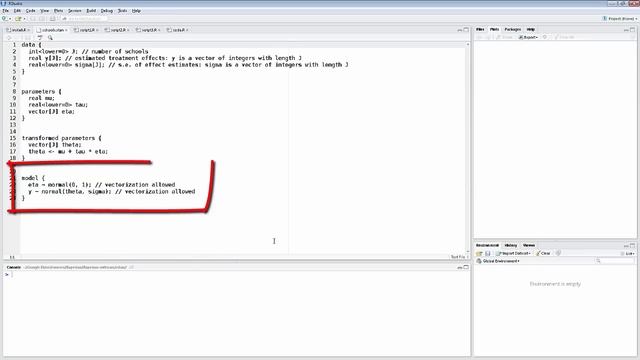Select the Plots tab in right pane
640x360 pixels.
point(494,29)
